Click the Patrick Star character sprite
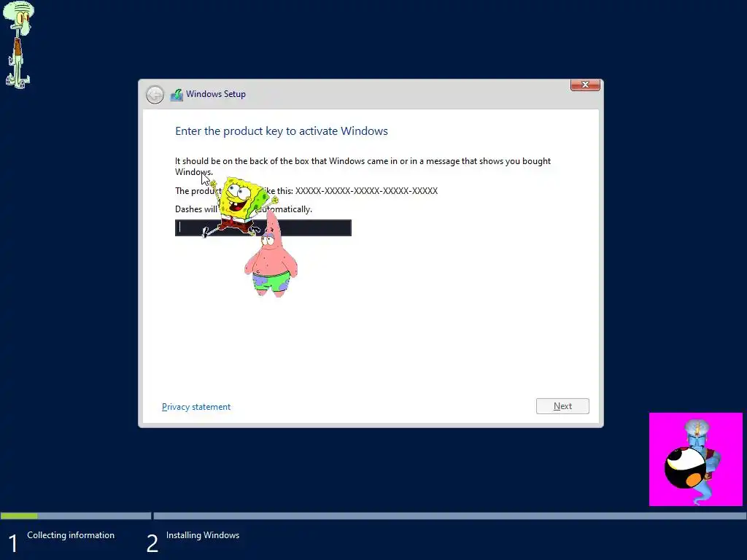 point(271,254)
